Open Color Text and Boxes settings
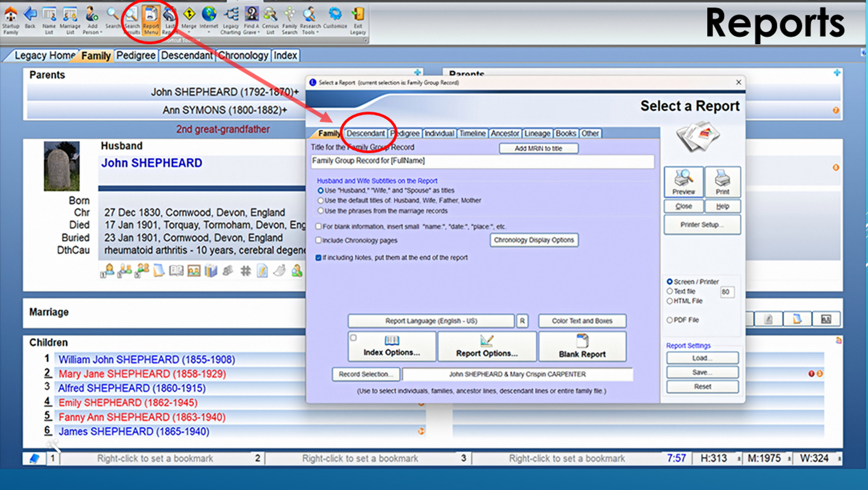The width and height of the screenshot is (868, 490). point(582,321)
